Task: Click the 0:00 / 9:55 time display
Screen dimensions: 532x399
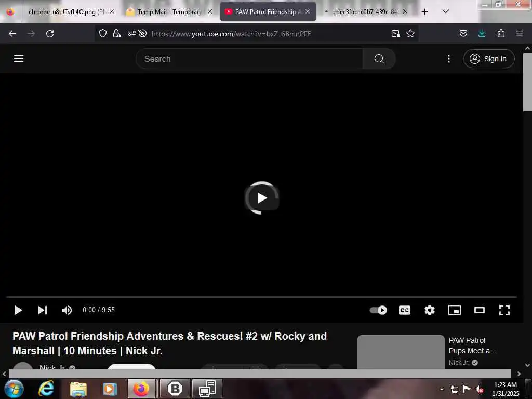Action: point(99,310)
